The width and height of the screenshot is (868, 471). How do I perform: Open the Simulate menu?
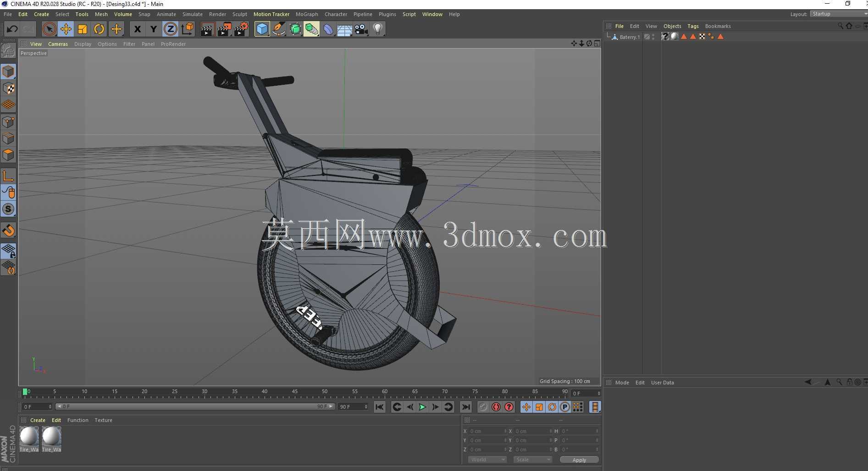pyautogui.click(x=193, y=14)
